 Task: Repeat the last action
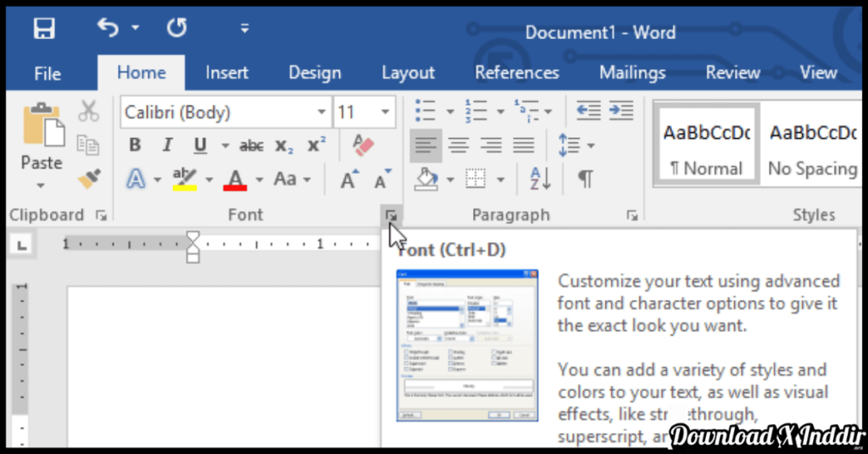tap(176, 27)
